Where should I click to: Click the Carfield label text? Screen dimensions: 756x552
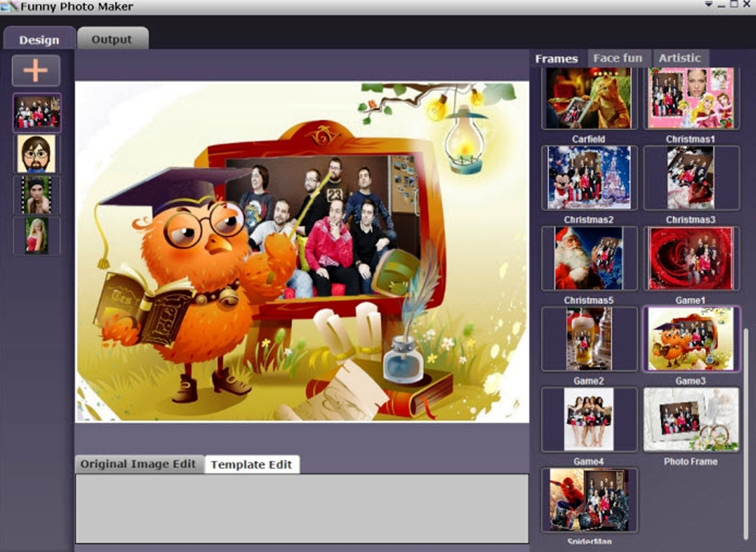589,139
